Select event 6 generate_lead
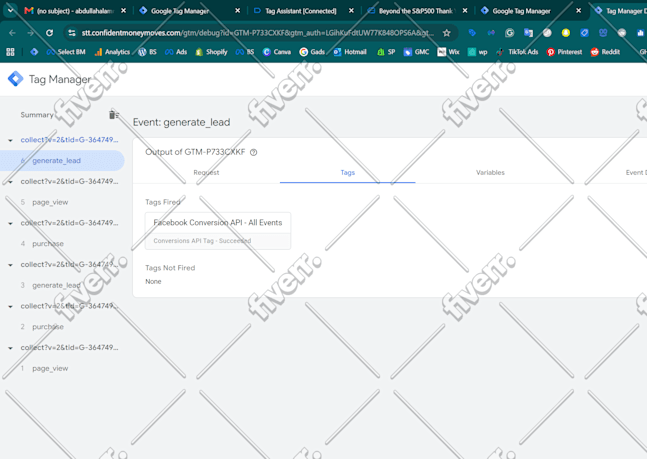The height and width of the screenshot is (459, 647). (x=62, y=161)
